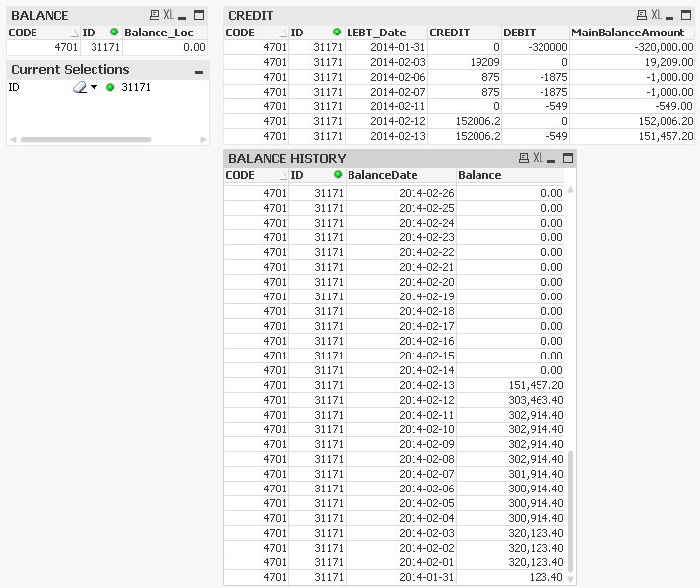The height and width of the screenshot is (588, 700).
Task: Minimize the BALANCE table box
Action: (182, 17)
